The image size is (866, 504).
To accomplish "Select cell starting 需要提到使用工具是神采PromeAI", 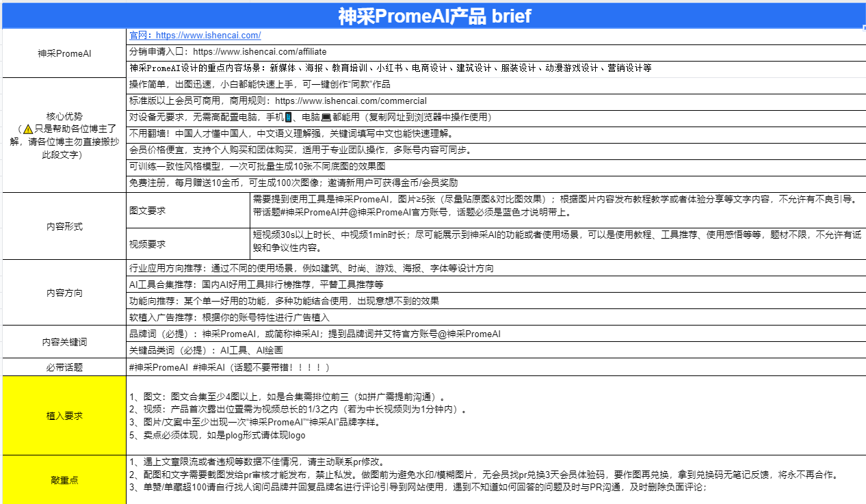I will (558, 211).
